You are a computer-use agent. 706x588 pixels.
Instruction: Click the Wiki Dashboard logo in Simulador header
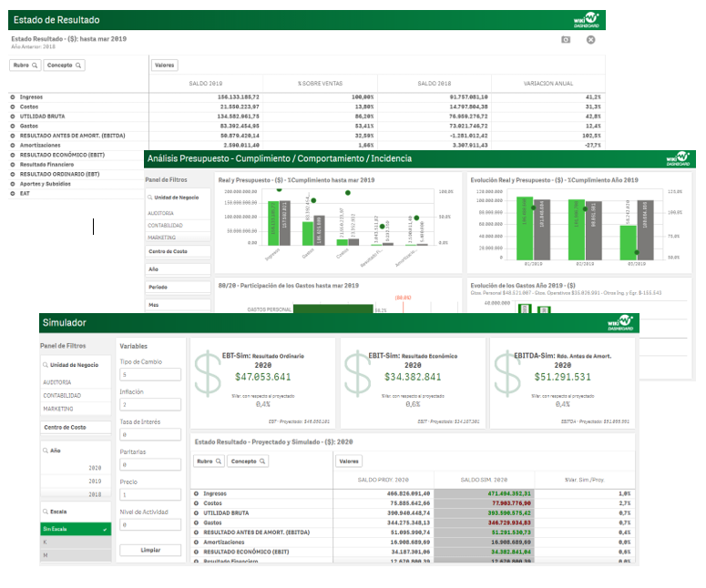(x=620, y=322)
